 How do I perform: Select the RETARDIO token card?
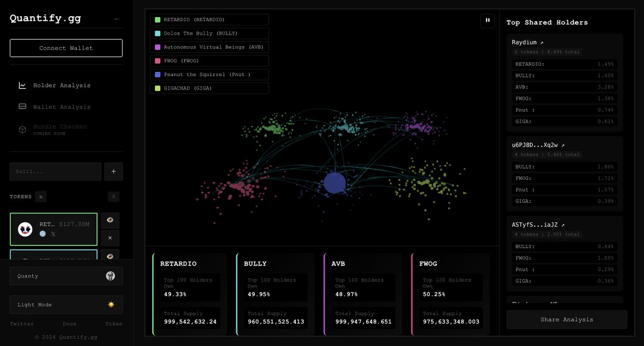click(x=54, y=229)
